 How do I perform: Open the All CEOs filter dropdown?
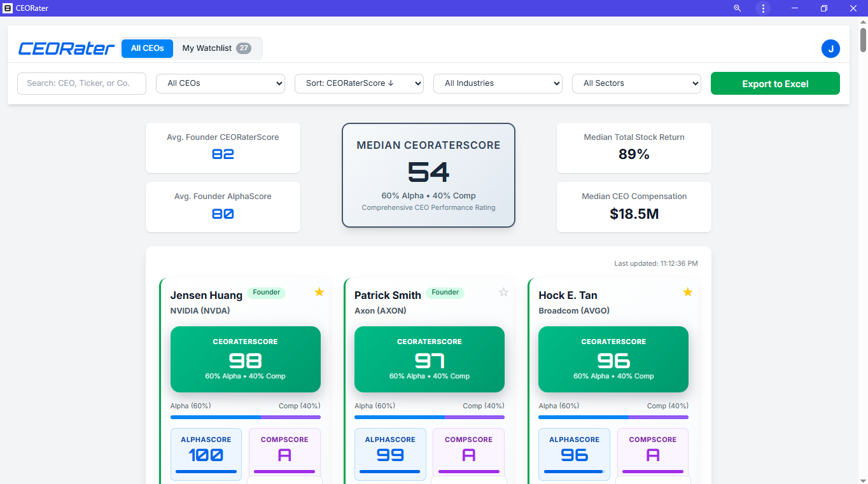[x=220, y=83]
